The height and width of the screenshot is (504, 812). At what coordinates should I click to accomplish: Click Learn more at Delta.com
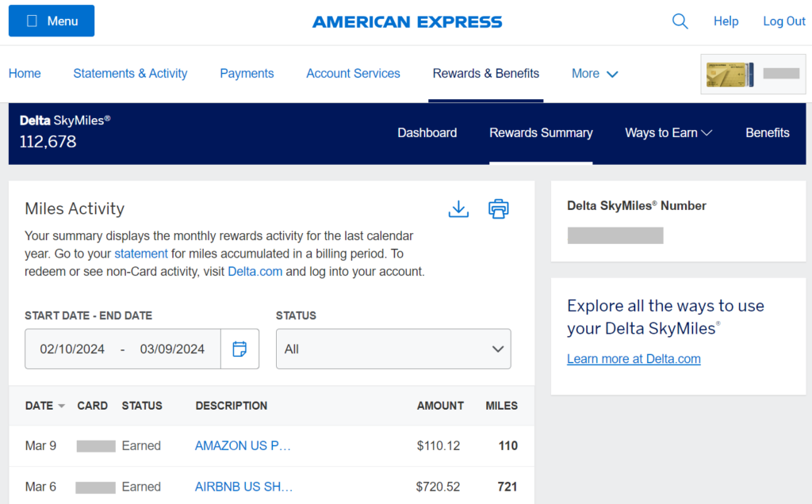tap(634, 358)
